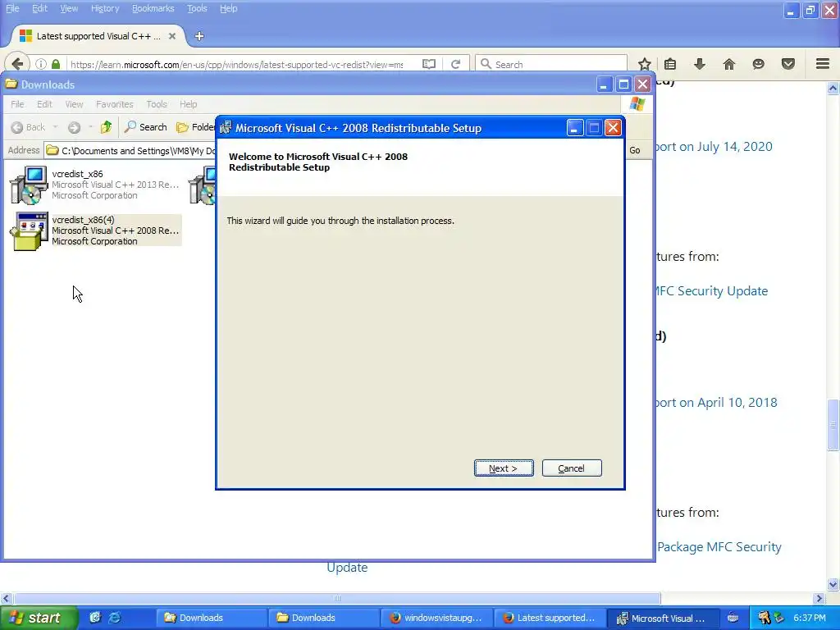Click the Go button beside the address bar
This screenshot has height=630, width=840.
[x=635, y=151]
